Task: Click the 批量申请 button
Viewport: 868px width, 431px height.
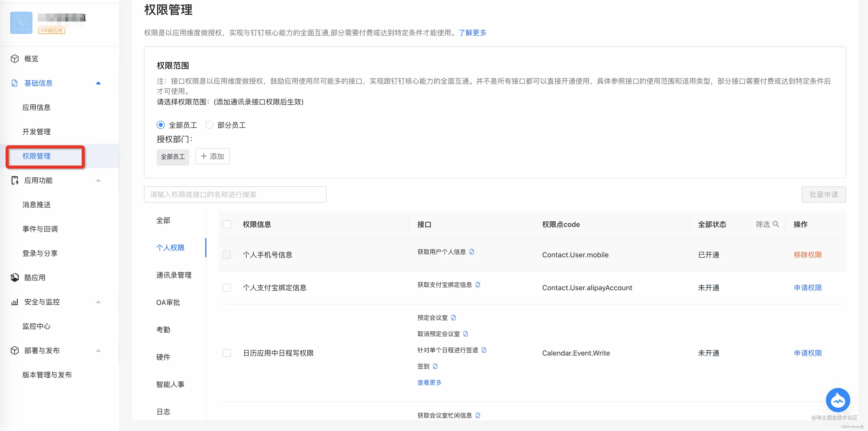Action: tap(824, 194)
